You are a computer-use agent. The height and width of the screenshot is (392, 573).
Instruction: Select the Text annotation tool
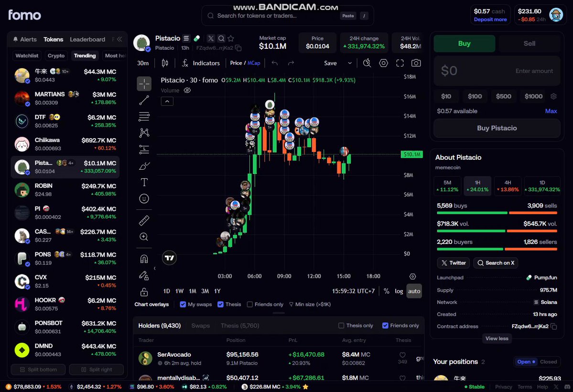pyautogui.click(x=144, y=182)
